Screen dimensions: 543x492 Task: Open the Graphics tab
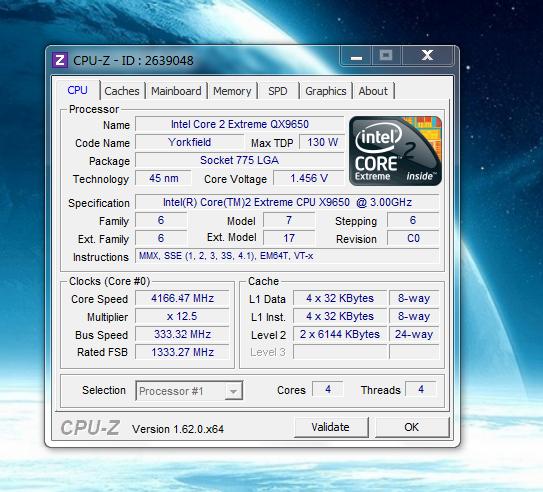pos(326,91)
